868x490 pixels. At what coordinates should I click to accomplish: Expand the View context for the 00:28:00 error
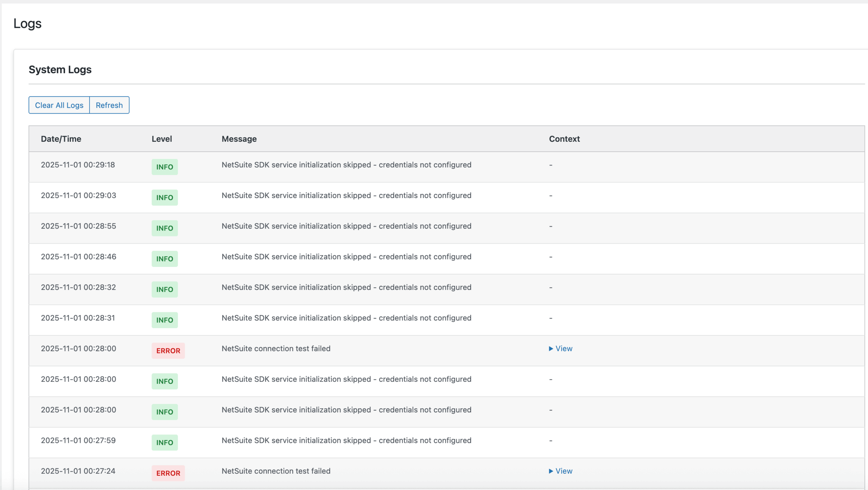click(x=560, y=348)
